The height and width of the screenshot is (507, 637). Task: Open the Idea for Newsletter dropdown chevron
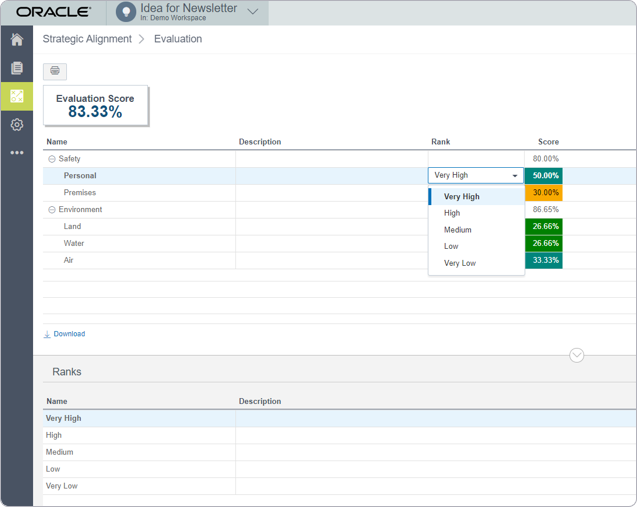(x=253, y=12)
